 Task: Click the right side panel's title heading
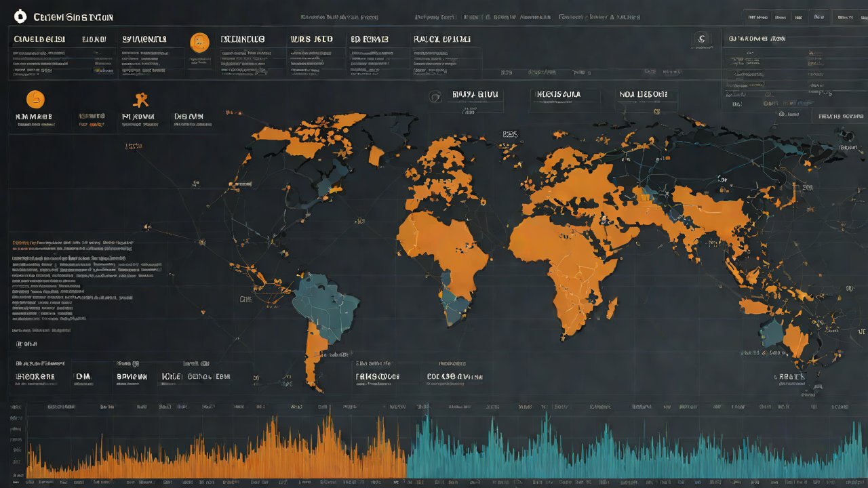point(757,39)
